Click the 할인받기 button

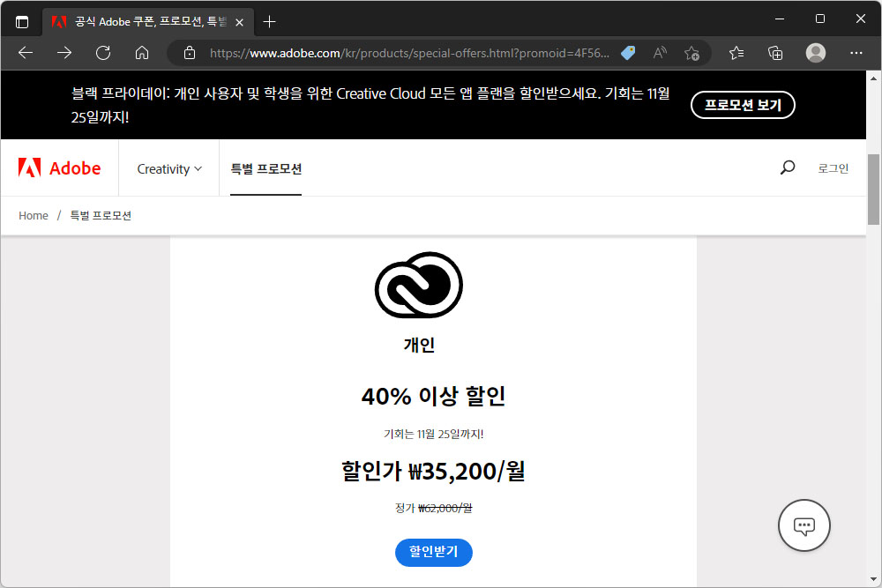click(434, 552)
